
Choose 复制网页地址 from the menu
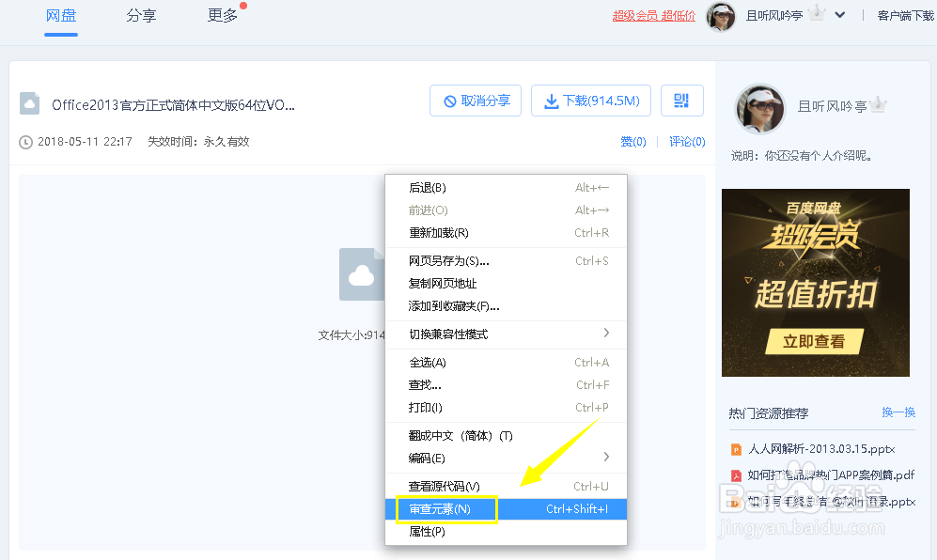[506, 284]
